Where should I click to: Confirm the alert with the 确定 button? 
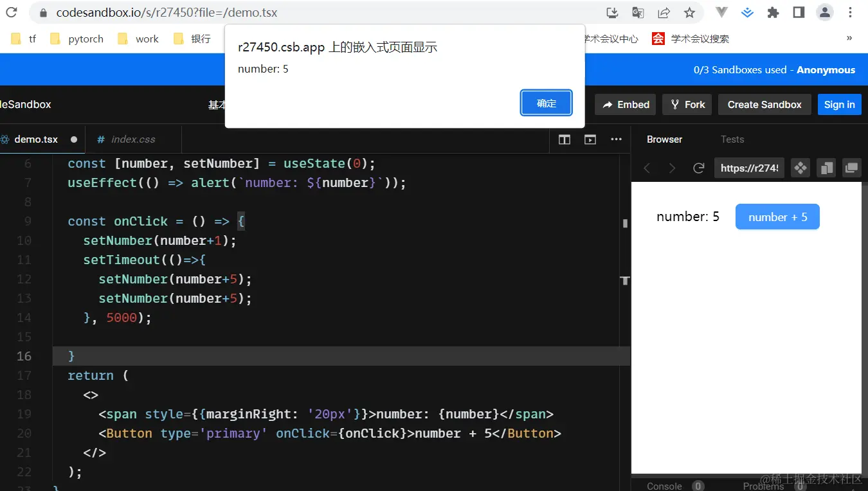point(547,103)
